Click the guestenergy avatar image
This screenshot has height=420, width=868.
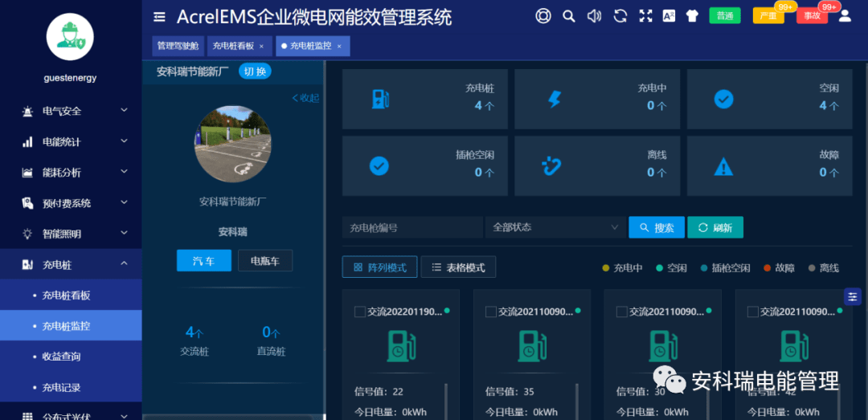pos(70,36)
